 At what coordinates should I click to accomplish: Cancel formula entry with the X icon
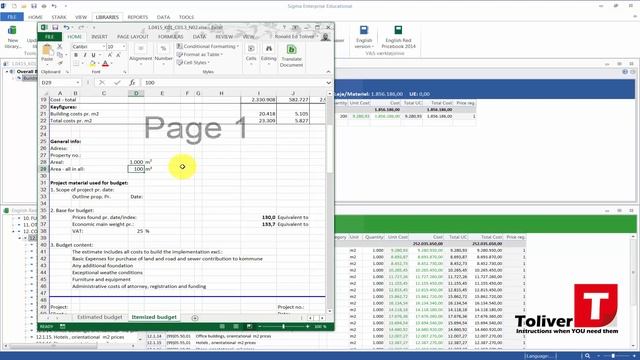tap(102, 82)
